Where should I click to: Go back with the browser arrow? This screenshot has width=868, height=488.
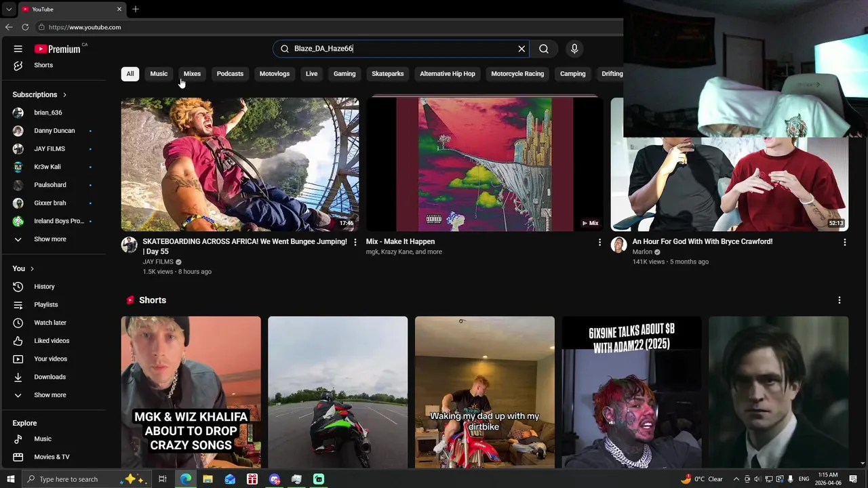pos(9,27)
